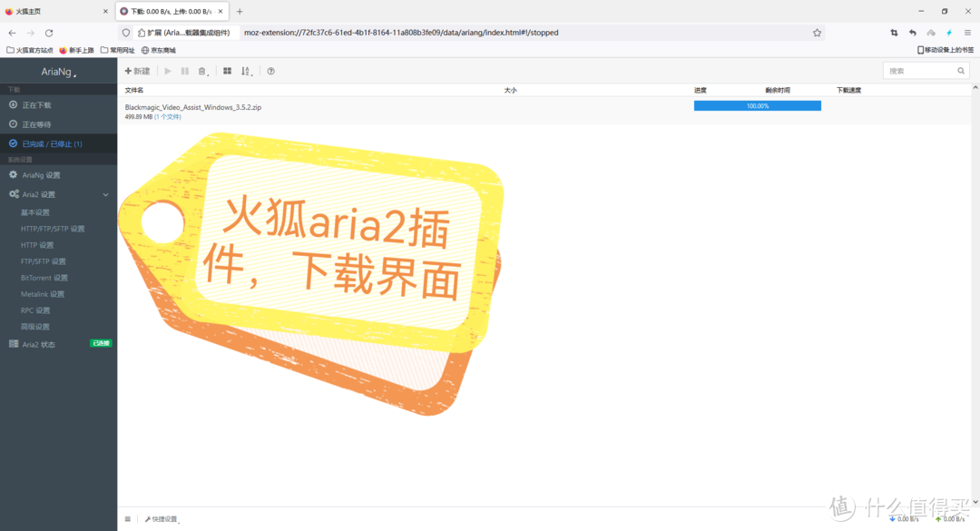Pause downloads using the pause icon
The height and width of the screenshot is (531, 980).
[185, 70]
